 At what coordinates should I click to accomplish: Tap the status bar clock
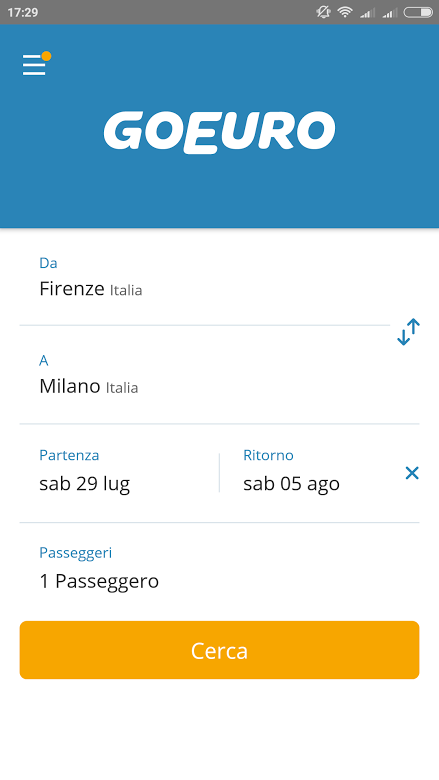tap(22, 12)
